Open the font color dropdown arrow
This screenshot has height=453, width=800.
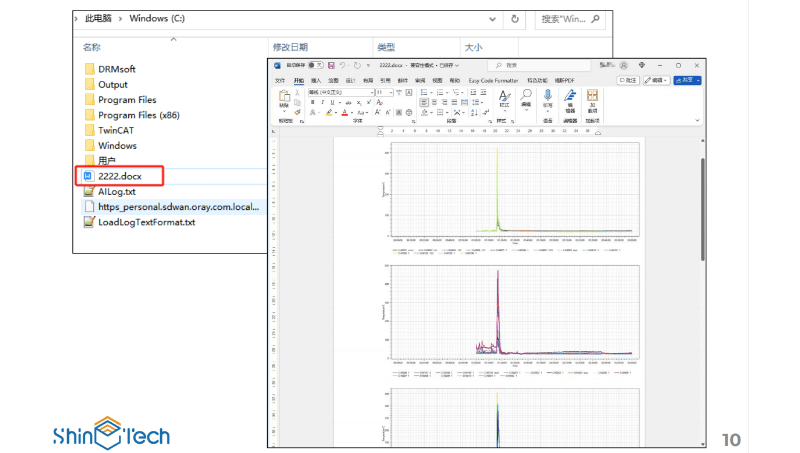[x=352, y=112]
